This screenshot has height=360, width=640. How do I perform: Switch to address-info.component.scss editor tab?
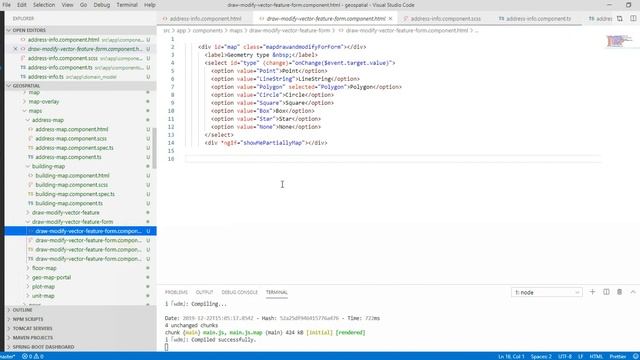(445, 19)
